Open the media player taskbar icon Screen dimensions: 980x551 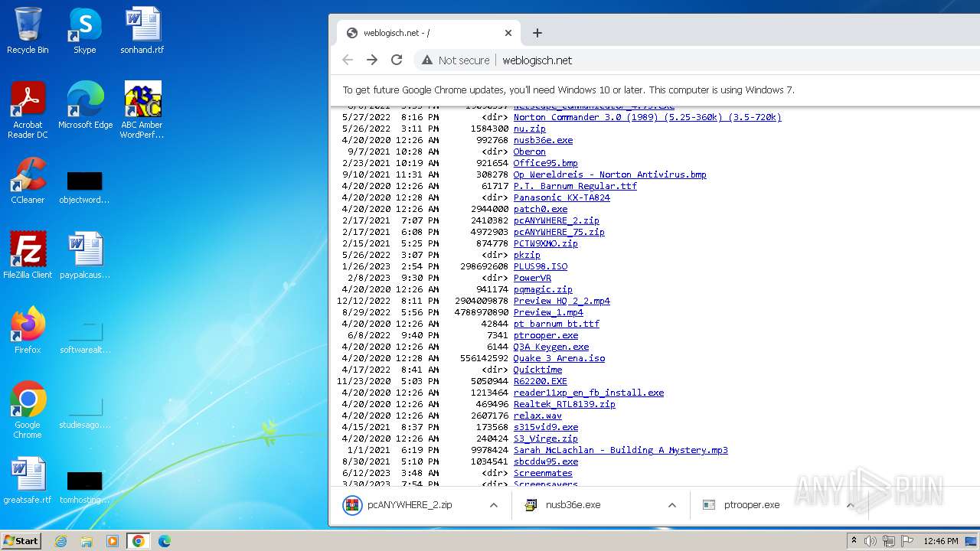point(113,541)
